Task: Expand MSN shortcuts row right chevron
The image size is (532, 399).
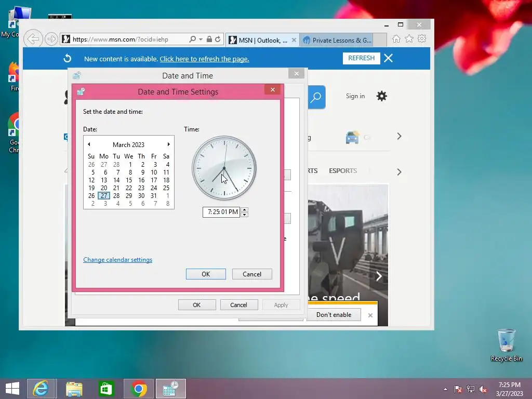Action: (x=399, y=137)
